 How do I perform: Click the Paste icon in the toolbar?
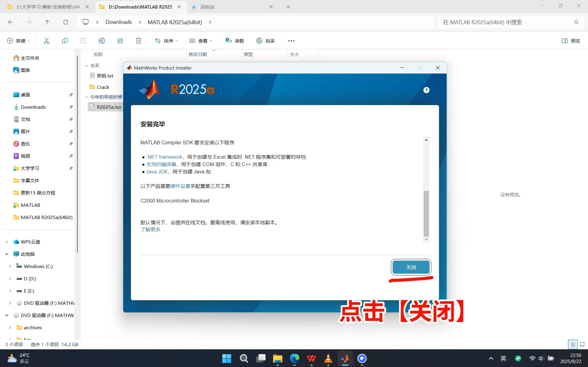[x=83, y=40]
